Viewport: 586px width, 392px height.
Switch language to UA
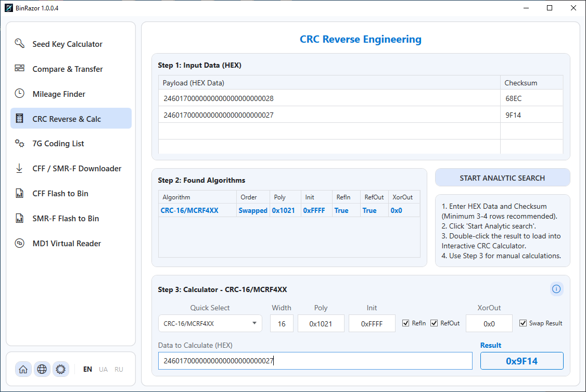103,369
